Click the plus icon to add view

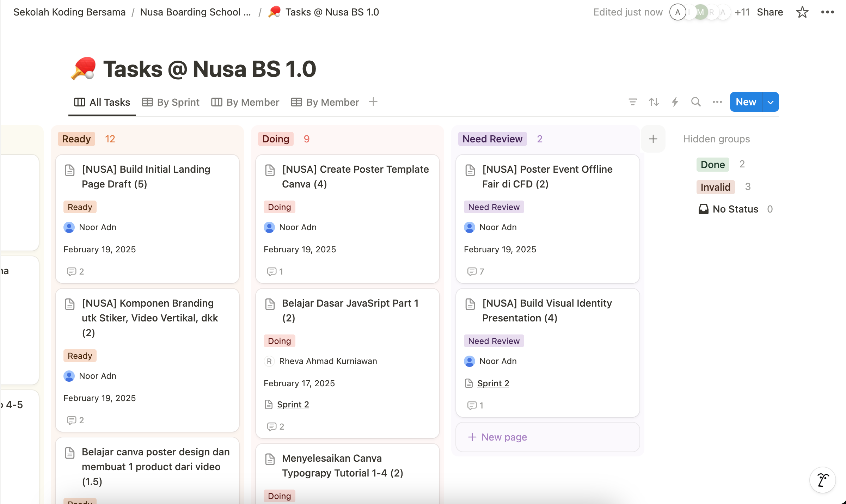point(373,102)
